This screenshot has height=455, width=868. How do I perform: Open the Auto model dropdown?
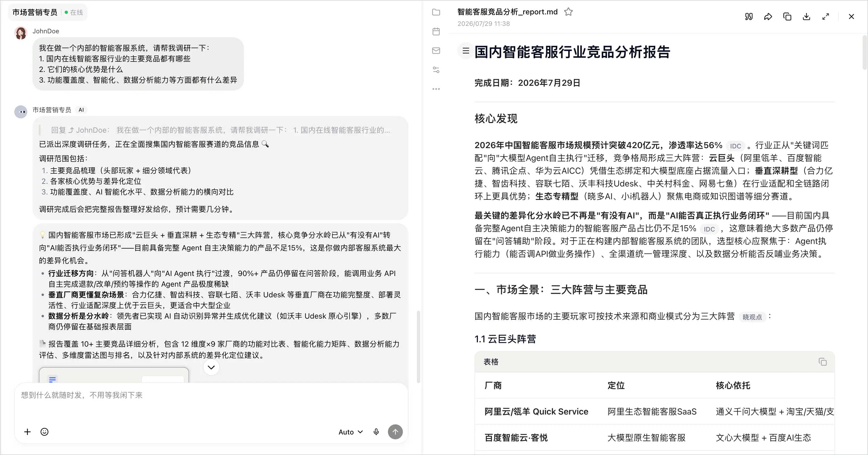point(350,432)
